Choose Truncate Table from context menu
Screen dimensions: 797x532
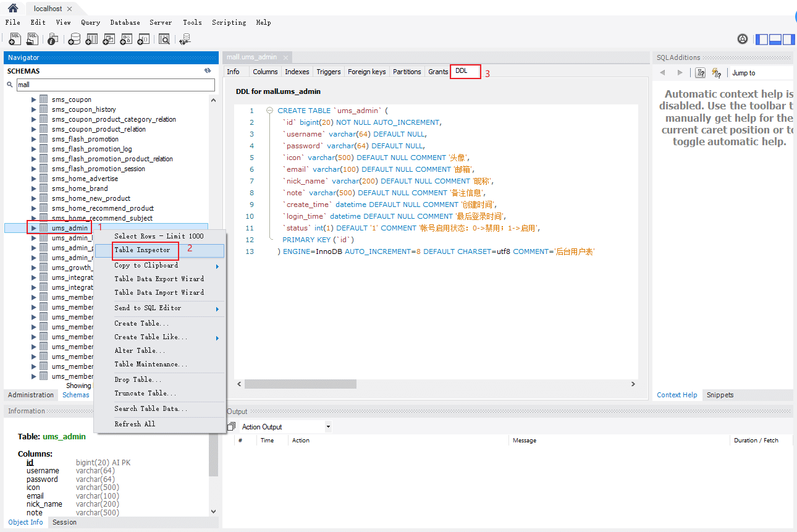[x=159, y=393]
